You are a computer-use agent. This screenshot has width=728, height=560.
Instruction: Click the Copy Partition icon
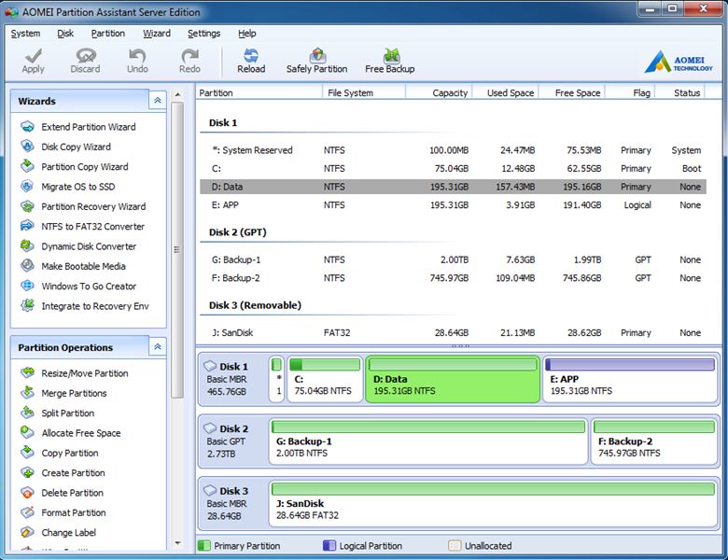(x=27, y=453)
